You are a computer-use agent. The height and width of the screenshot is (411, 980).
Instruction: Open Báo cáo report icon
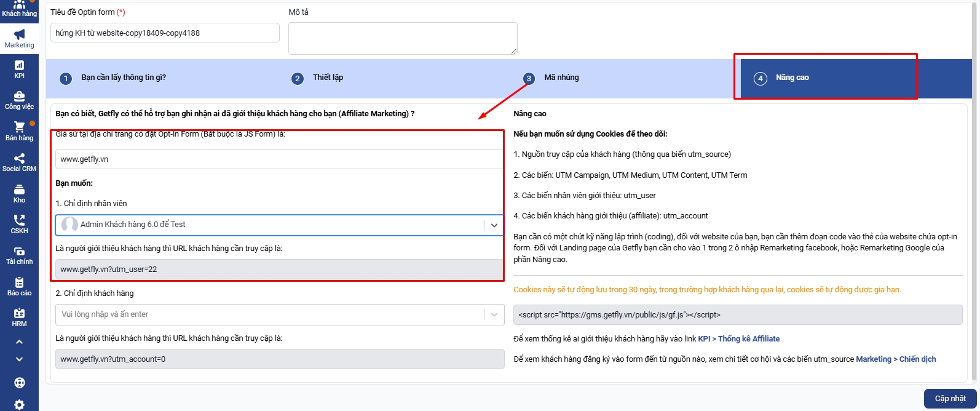(x=19, y=286)
